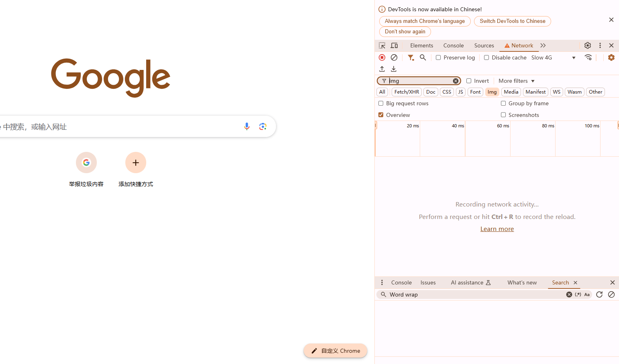
Task: Check the Invert filter checkbox
Action: click(x=469, y=81)
